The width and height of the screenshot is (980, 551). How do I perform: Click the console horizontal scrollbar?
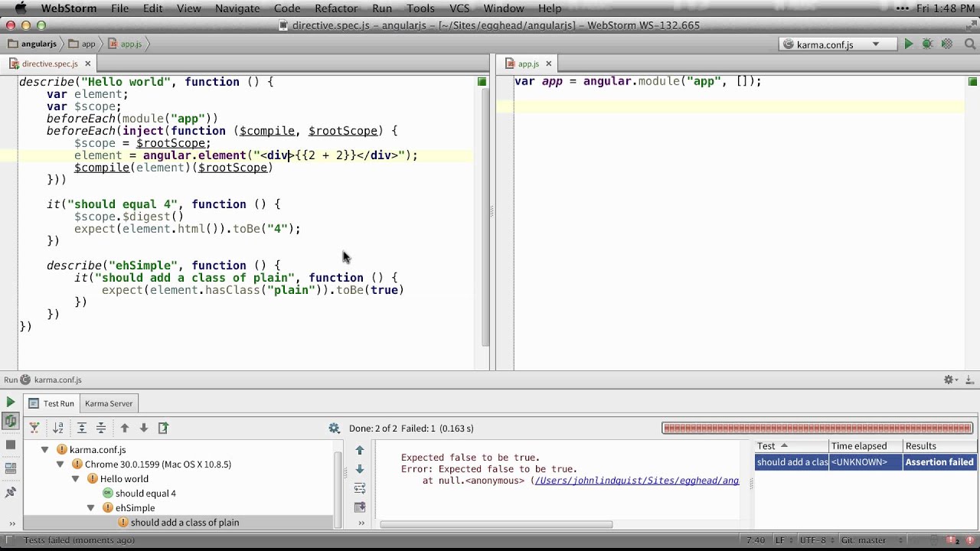coord(496,524)
